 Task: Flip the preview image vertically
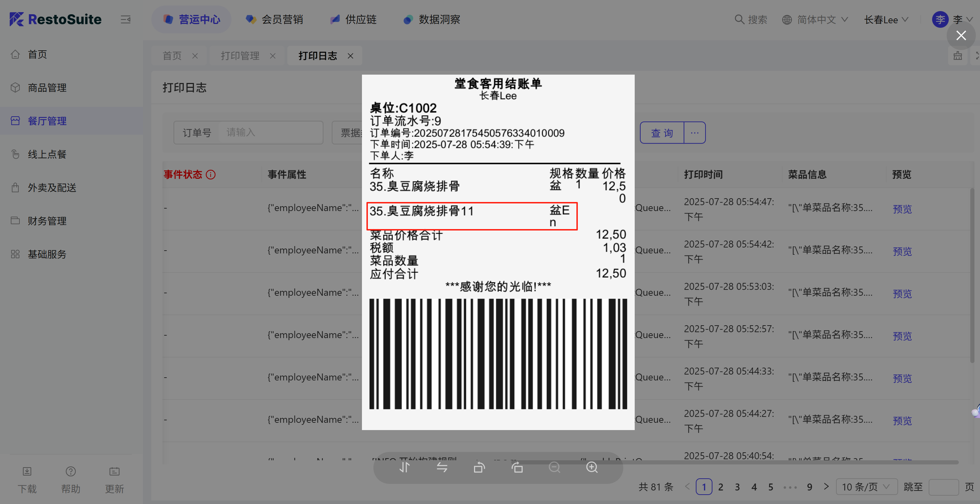(x=404, y=467)
